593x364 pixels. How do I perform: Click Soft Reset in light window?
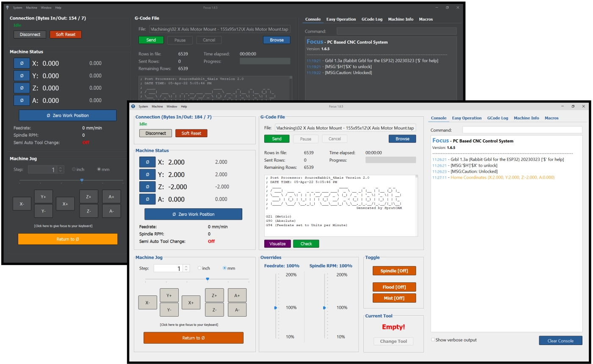click(191, 133)
